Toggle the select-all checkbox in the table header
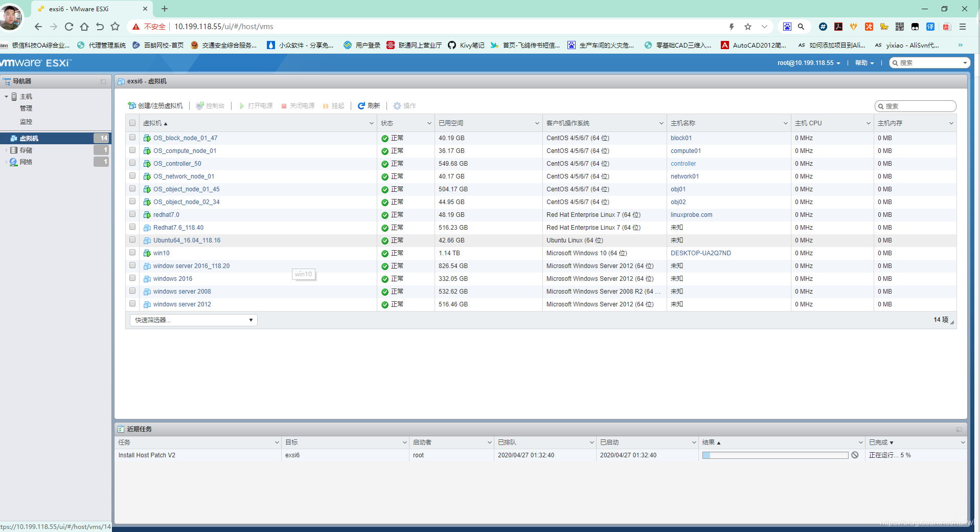The height and width of the screenshot is (532, 980). [x=132, y=123]
